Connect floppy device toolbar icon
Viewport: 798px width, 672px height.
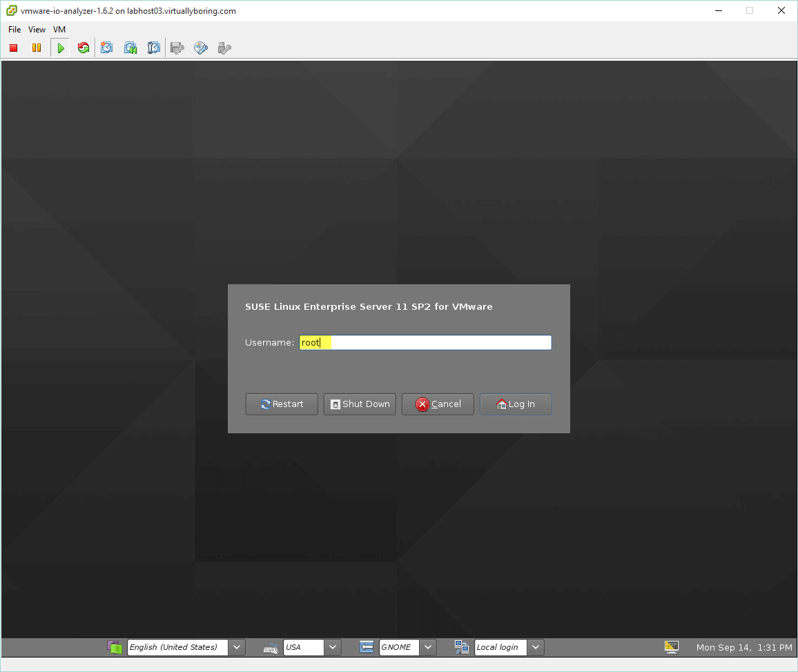(x=177, y=48)
